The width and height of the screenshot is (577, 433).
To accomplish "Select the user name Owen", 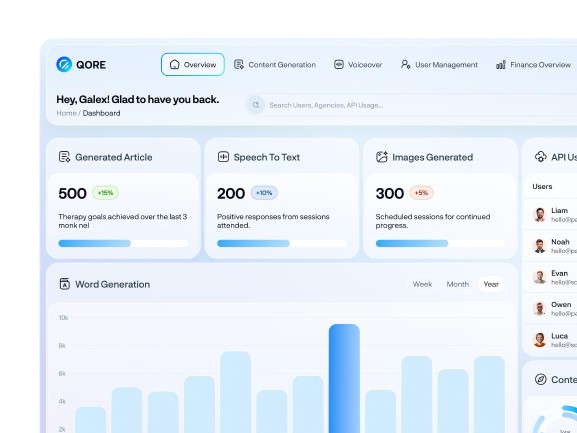I will 561,304.
